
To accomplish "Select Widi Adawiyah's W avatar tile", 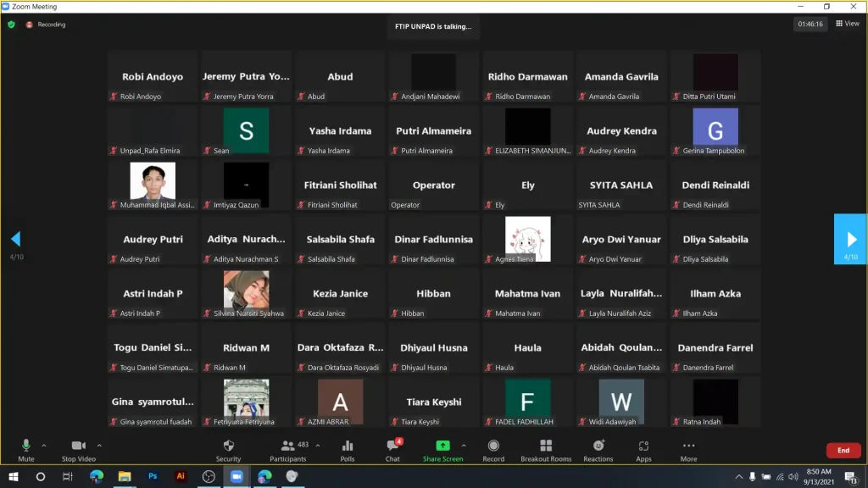I will click(621, 402).
